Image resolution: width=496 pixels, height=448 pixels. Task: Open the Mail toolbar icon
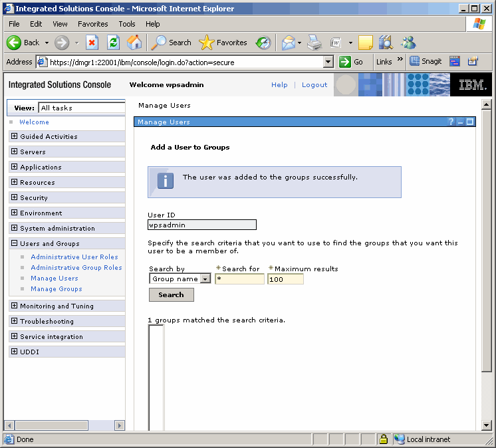click(288, 43)
